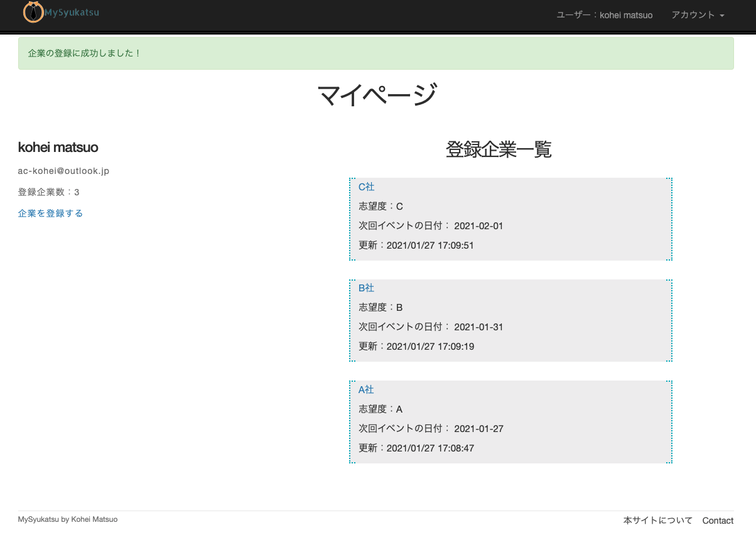Viewport: 756px width, 535px height.
Task: Click the ユーザー：kohei matsuo label
Action: tap(603, 15)
